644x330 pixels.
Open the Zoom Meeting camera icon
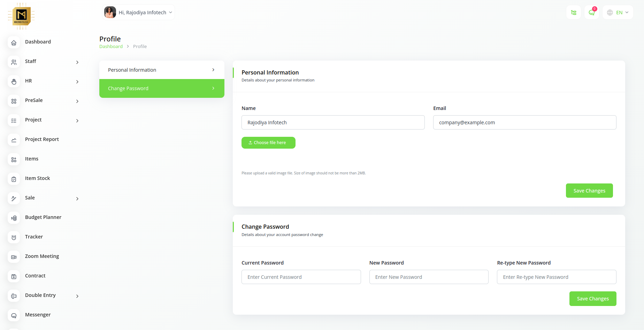coord(14,257)
